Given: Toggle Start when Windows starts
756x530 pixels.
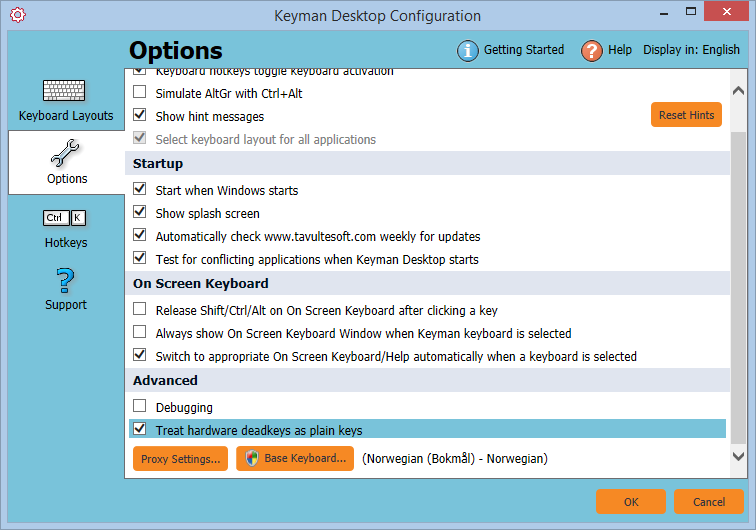Looking at the screenshot, I should (x=140, y=189).
